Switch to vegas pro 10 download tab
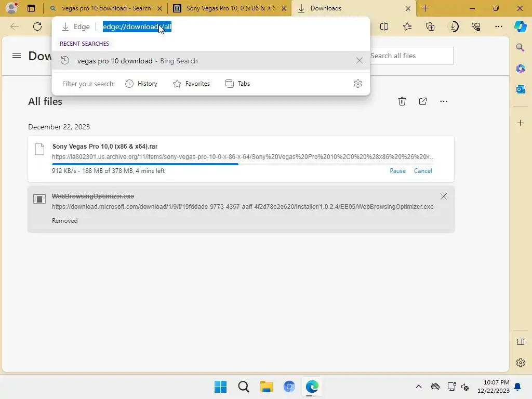 pos(106,8)
